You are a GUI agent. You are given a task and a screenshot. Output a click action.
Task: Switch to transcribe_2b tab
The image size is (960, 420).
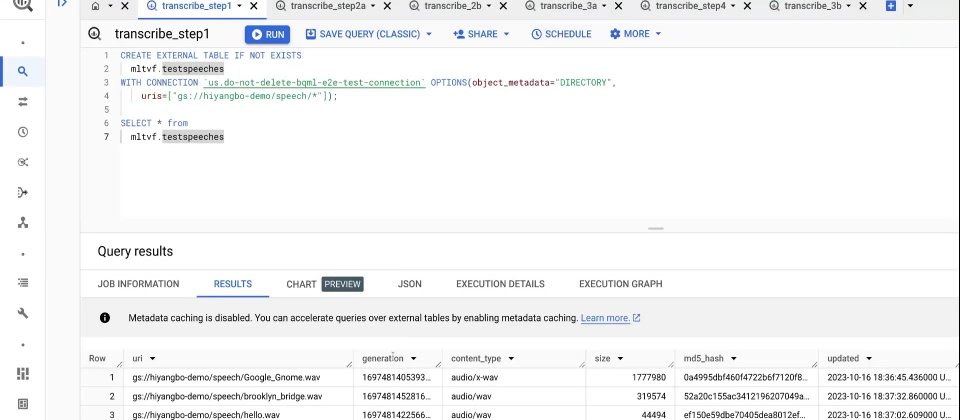coord(452,6)
